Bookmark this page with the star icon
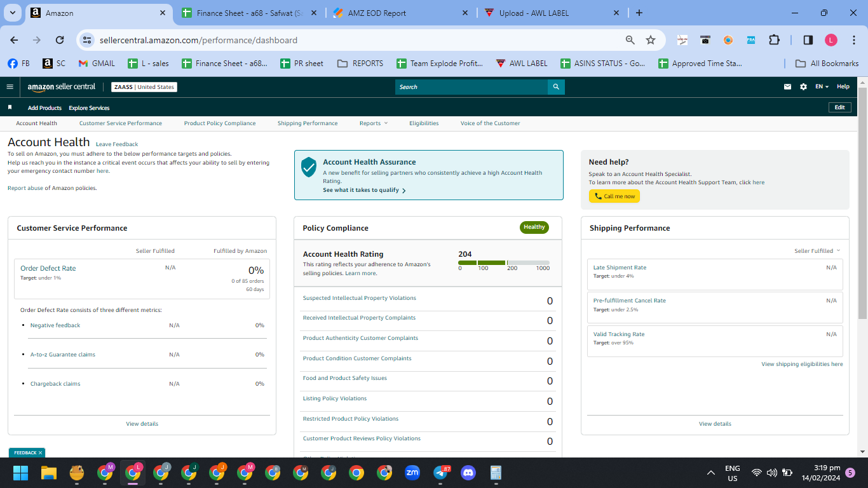The height and width of the screenshot is (488, 868). point(651,40)
